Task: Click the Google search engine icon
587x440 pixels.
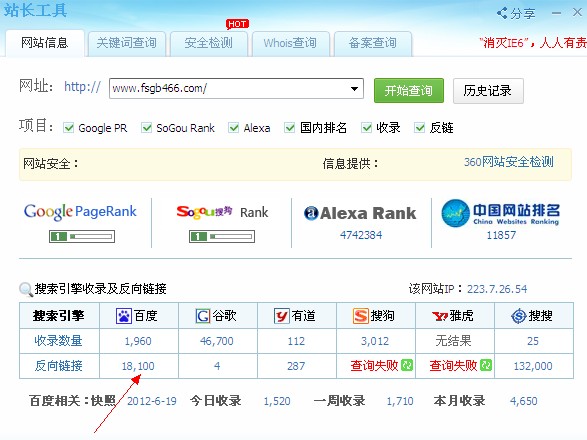Action: [x=203, y=316]
